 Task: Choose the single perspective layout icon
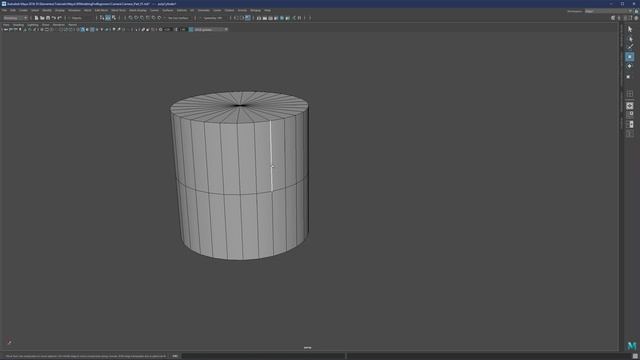point(630,106)
